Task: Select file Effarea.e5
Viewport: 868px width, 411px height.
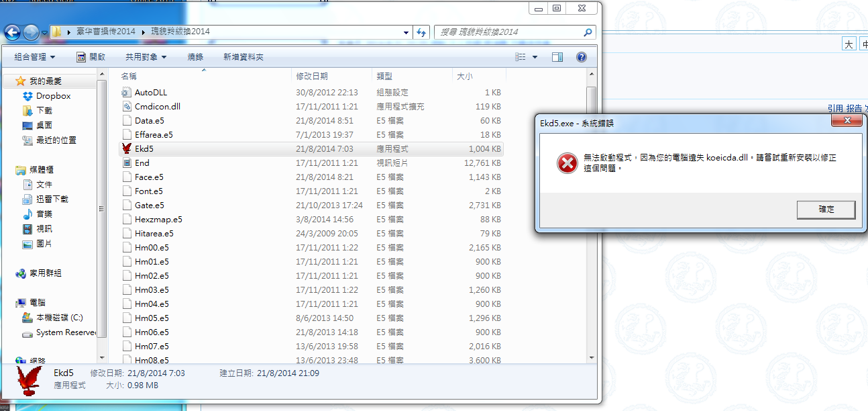Action: tap(154, 134)
